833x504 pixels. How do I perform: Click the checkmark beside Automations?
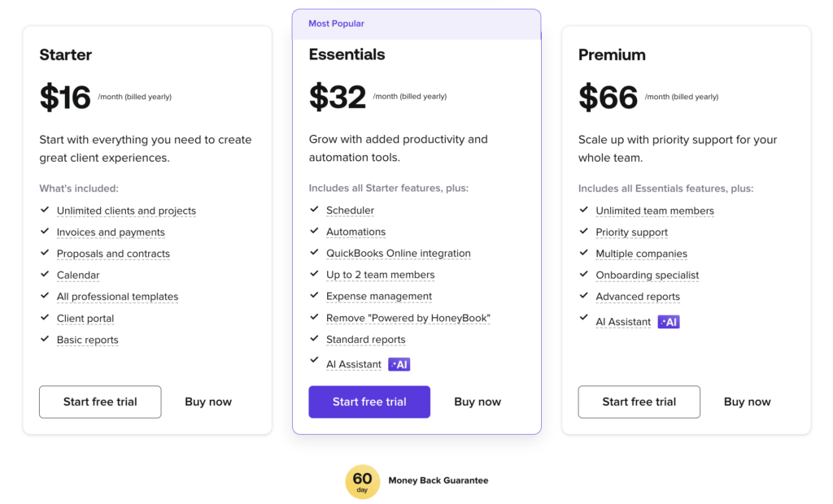[x=314, y=232]
